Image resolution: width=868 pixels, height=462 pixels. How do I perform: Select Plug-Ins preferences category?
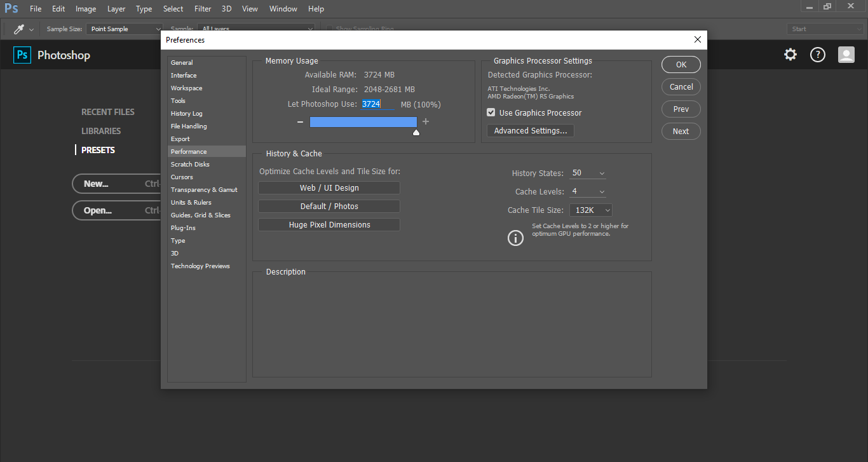207,228
